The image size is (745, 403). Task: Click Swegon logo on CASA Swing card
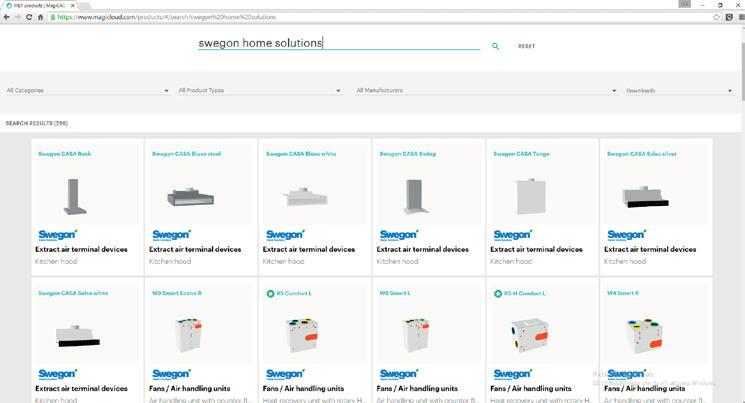pyautogui.click(x=399, y=235)
